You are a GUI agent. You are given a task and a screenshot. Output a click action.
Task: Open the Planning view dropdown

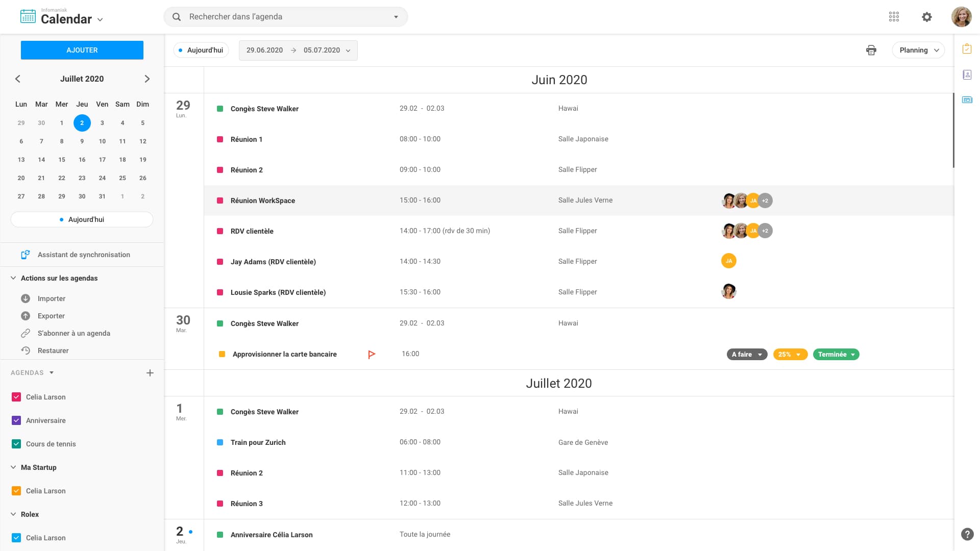(x=918, y=50)
